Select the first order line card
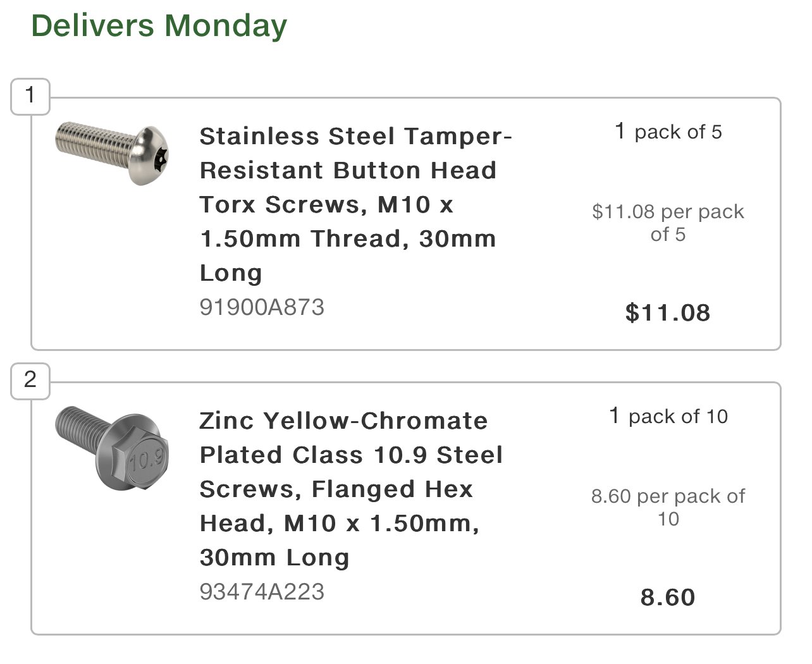The image size is (812, 664). click(406, 224)
